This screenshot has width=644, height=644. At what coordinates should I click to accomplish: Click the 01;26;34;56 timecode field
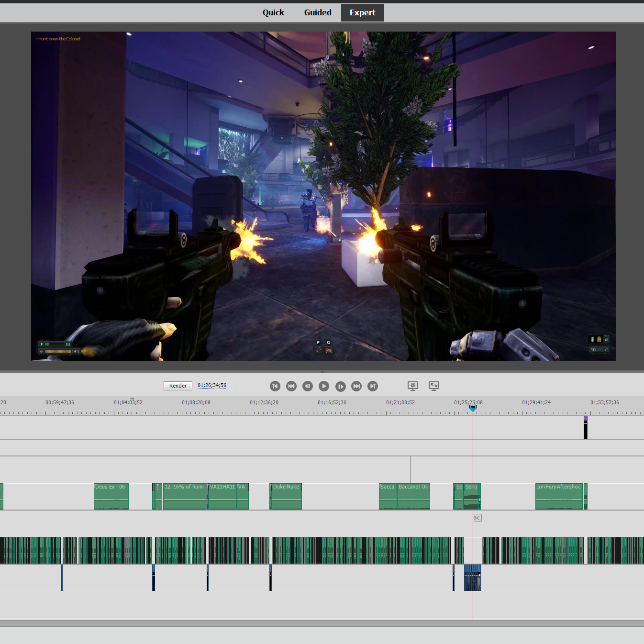tap(212, 386)
